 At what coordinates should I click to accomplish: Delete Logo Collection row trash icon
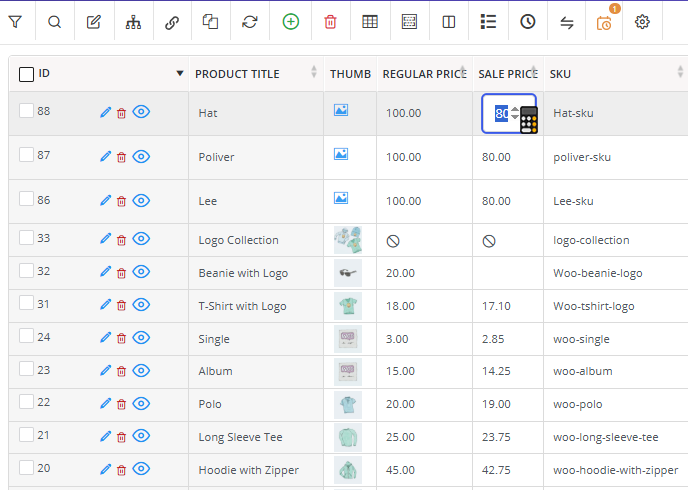pyautogui.click(x=122, y=240)
